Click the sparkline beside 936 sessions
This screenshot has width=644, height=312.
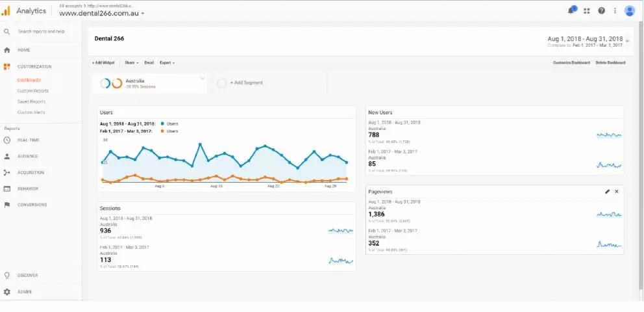[340, 231]
